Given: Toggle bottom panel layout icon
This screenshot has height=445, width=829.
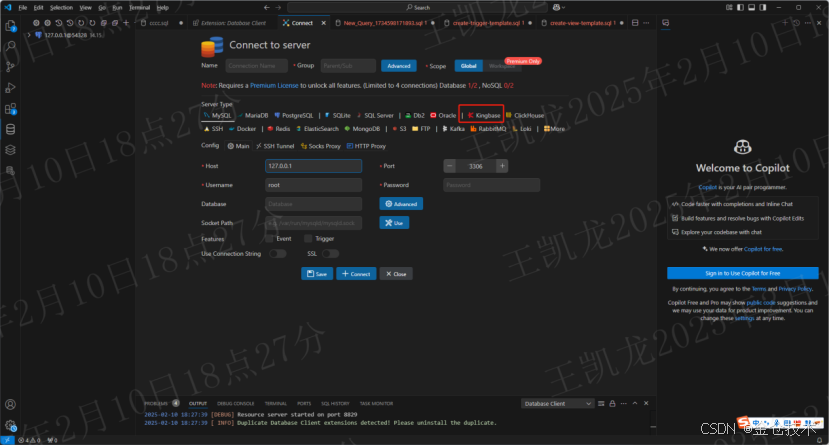Looking at the screenshot, I should point(751,7).
